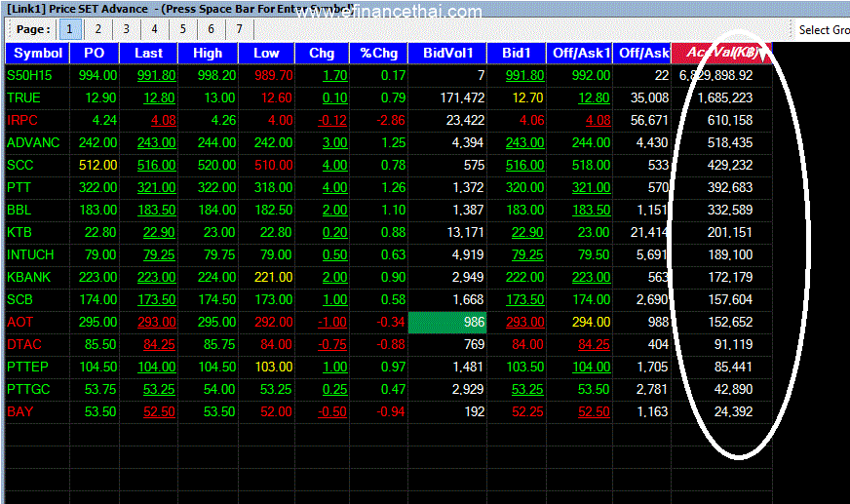This screenshot has height=504, width=850.
Task: Switch to page 1 tab
Action: point(69,29)
